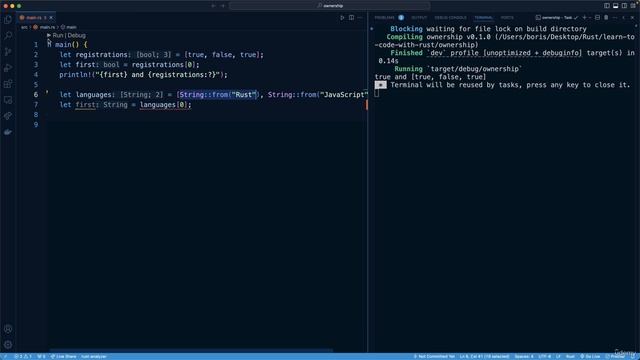Select the Terminal panel tab
This screenshot has height=360, width=640.
(483, 18)
